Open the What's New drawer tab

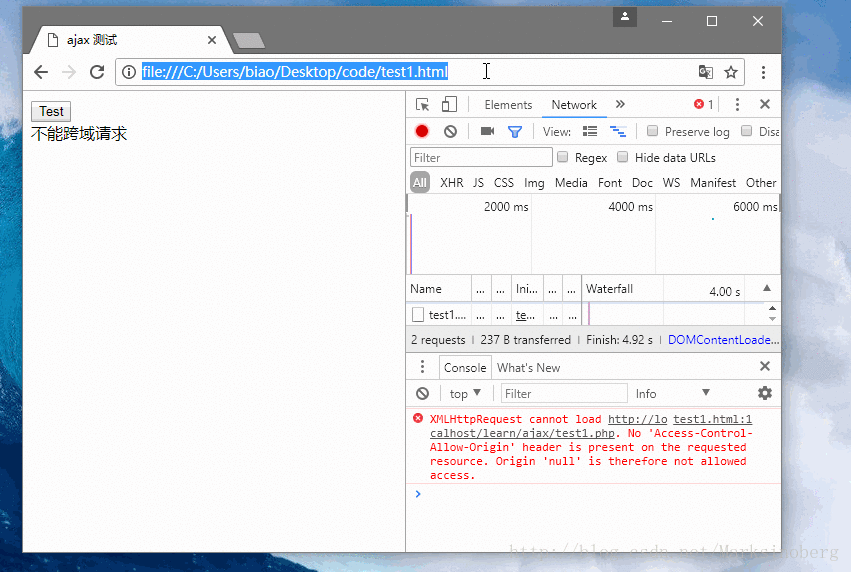(528, 367)
